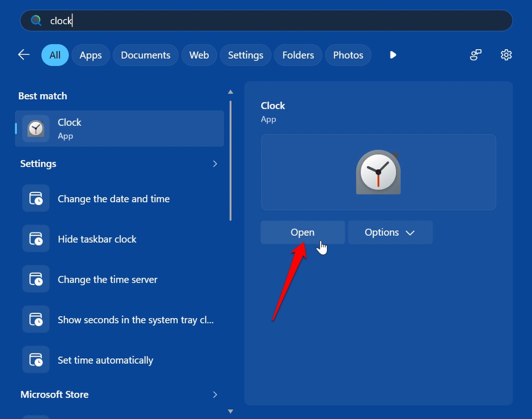Click the icon beside Change the date and time

(x=36, y=199)
